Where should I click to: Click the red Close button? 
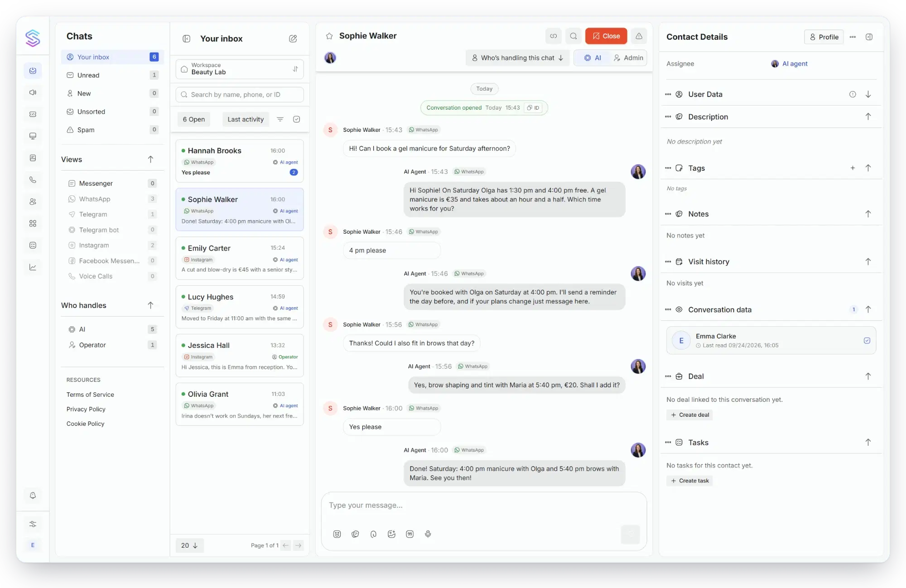point(606,36)
